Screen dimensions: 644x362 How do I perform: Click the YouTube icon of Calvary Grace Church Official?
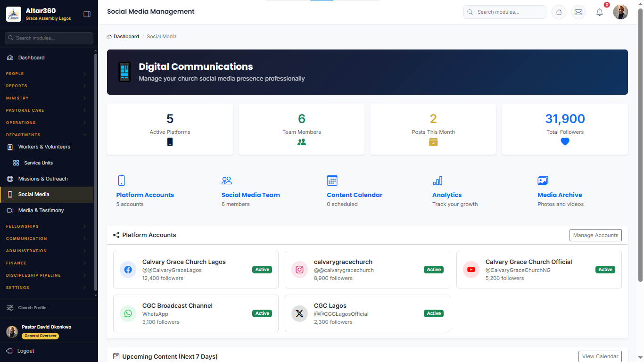[471, 270]
